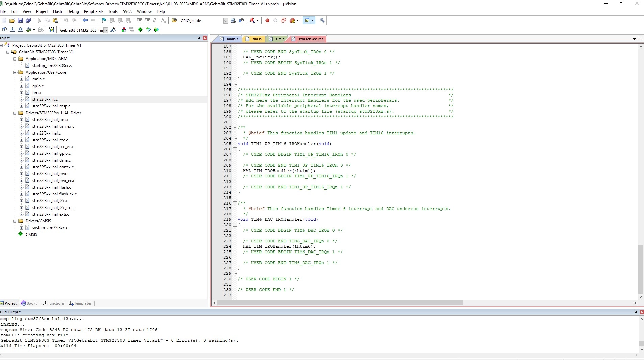644x360 pixels.
Task: Pin the Build Output panel
Action: point(636,312)
